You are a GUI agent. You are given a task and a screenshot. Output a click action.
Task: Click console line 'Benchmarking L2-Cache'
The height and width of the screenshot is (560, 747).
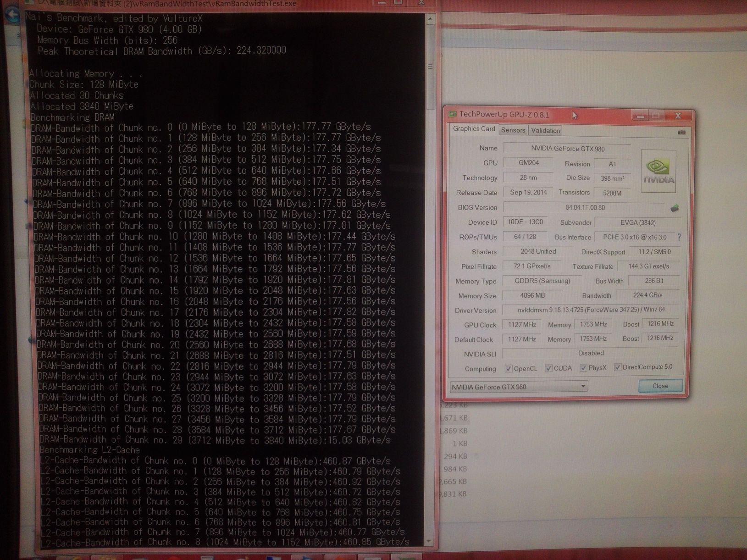click(x=90, y=450)
